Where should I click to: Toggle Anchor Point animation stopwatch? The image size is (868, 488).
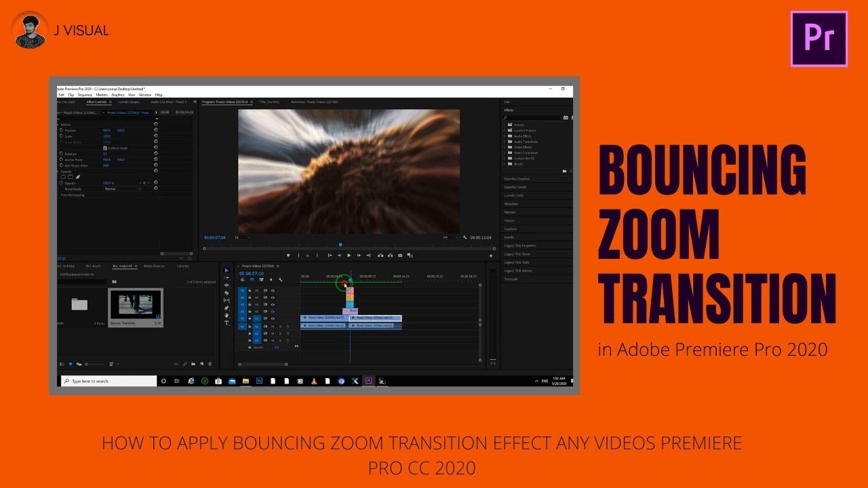pos(61,160)
